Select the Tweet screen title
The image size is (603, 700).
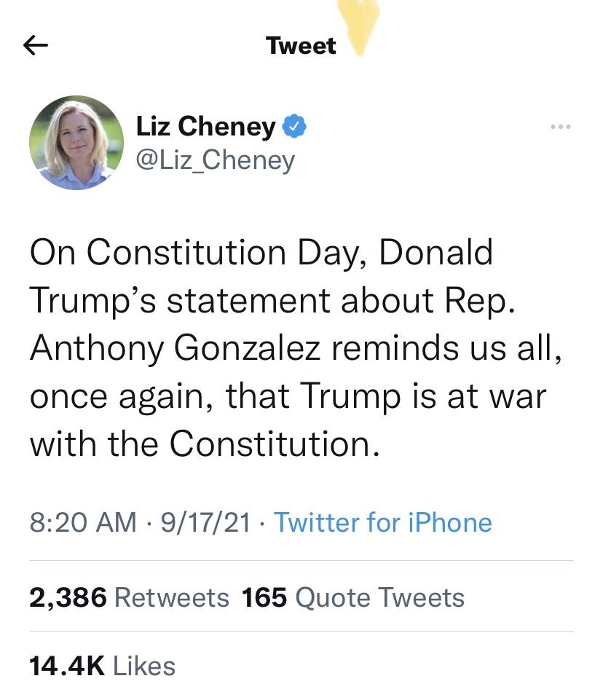(300, 45)
